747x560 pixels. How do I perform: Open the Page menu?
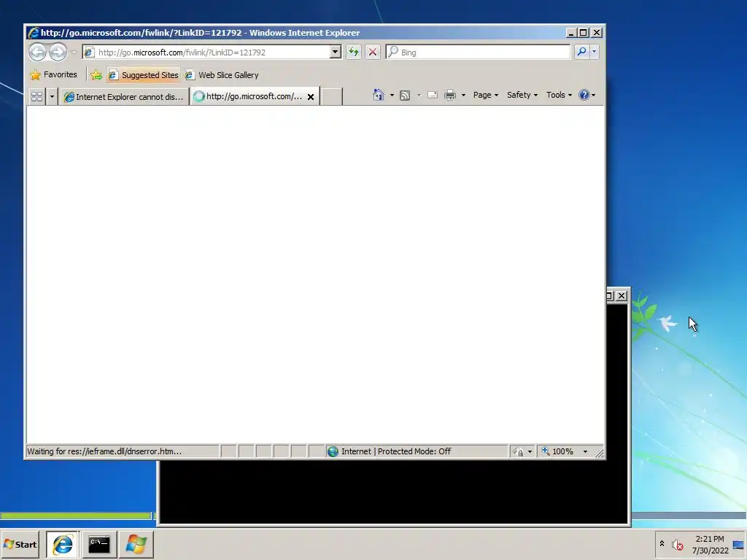pos(485,95)
